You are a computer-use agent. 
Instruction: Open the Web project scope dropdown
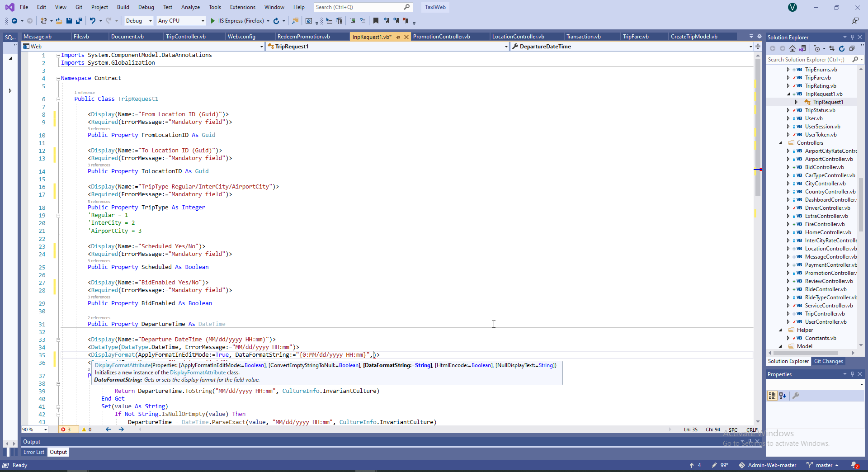pyautogui.click(x=143, y=46)
